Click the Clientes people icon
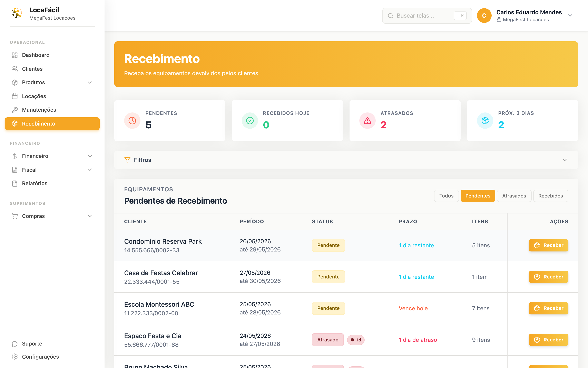588x368 pixels. pyautogui.click(x=14, y=69)
